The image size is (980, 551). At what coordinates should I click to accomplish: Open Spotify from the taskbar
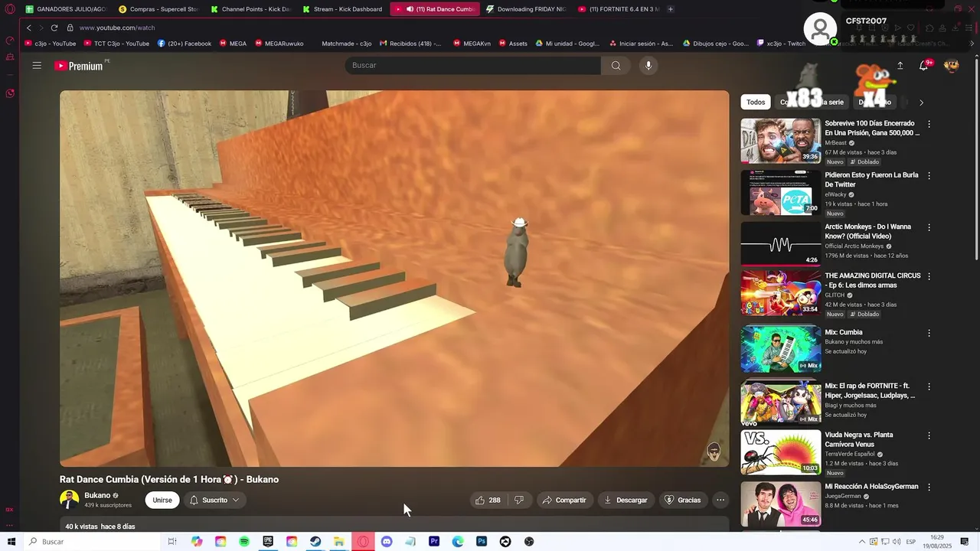(x=244, y=542)
